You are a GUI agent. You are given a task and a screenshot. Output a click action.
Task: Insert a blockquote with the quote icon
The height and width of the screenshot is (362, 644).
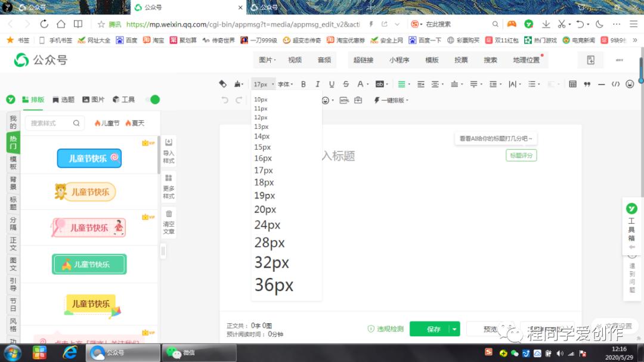[x=587, y=84]
